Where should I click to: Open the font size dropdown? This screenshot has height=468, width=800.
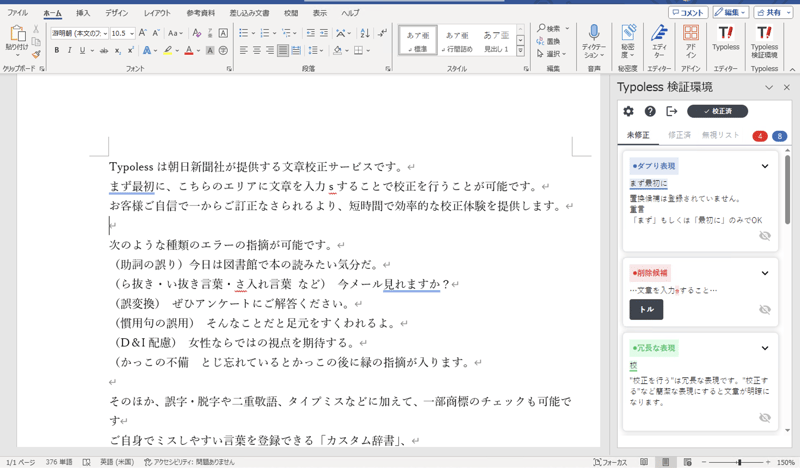coord(132,33)
